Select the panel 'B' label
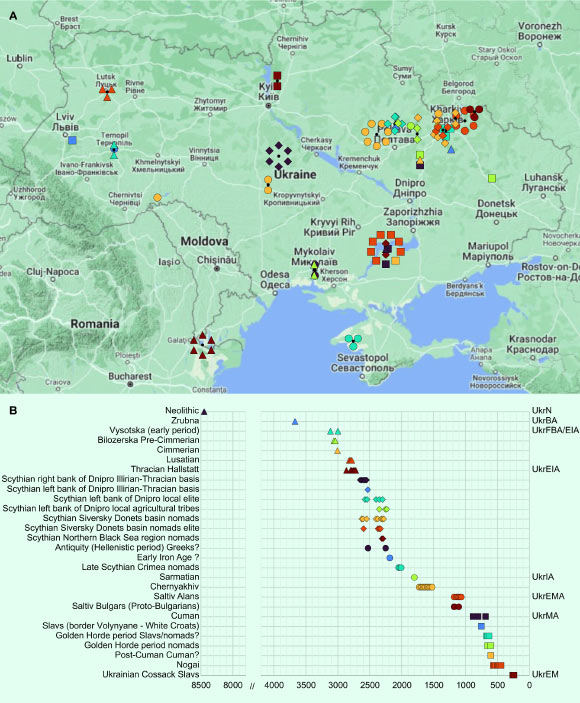 (13, 410)
